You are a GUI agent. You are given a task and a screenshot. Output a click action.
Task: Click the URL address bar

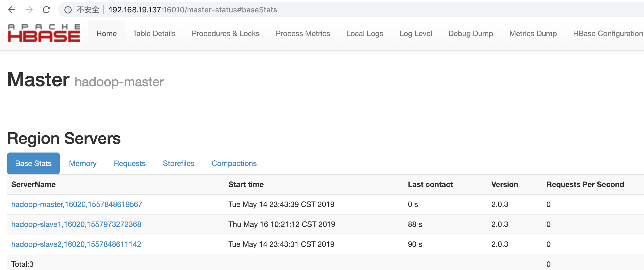[x=193, y=10]
